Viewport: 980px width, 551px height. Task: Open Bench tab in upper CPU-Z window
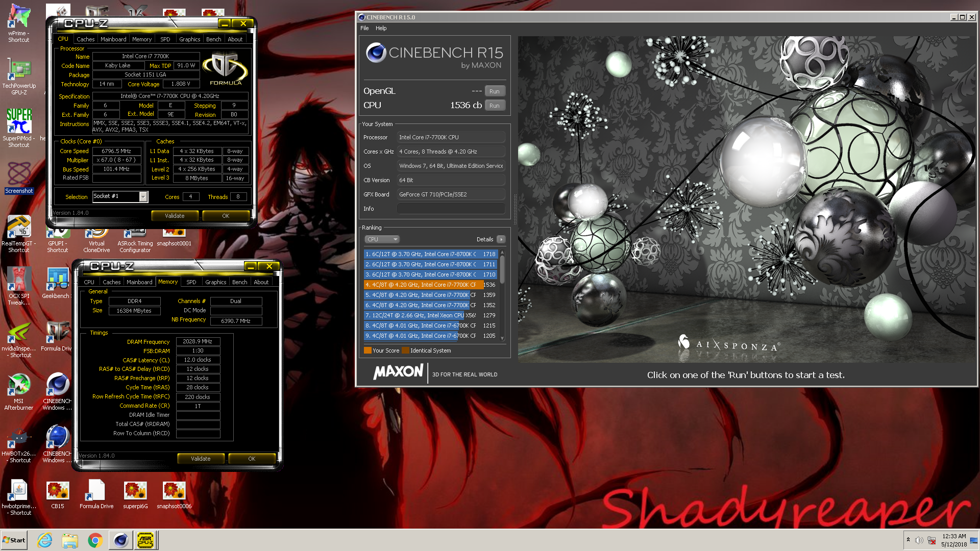click(214, 39)
